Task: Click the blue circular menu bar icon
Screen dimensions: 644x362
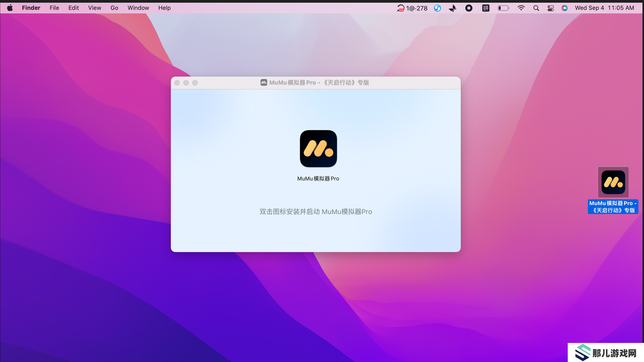Action: pos(437,8)
